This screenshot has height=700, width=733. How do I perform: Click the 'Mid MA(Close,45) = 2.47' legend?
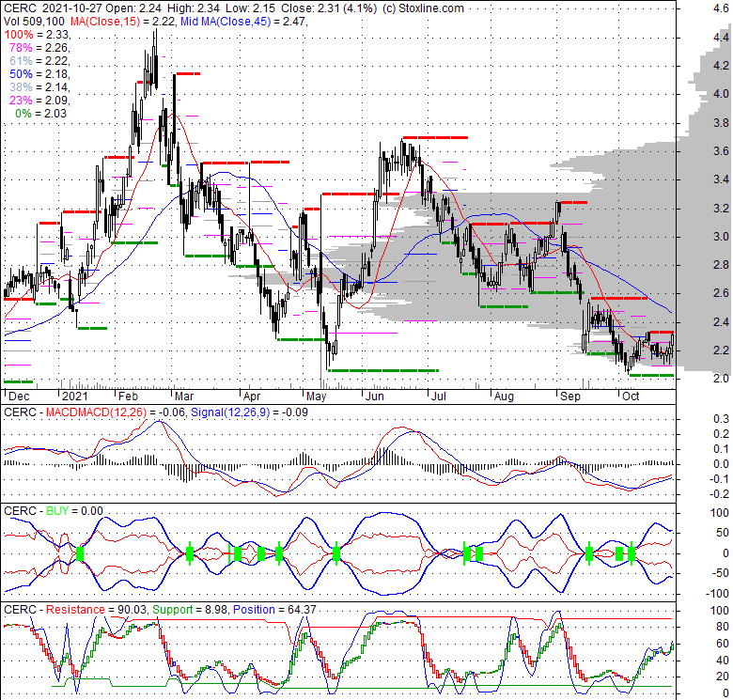(x=244, y=21)
